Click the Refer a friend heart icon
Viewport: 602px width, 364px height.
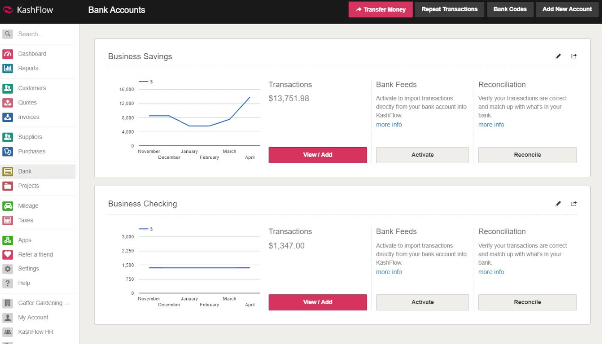tap(8, 254)
